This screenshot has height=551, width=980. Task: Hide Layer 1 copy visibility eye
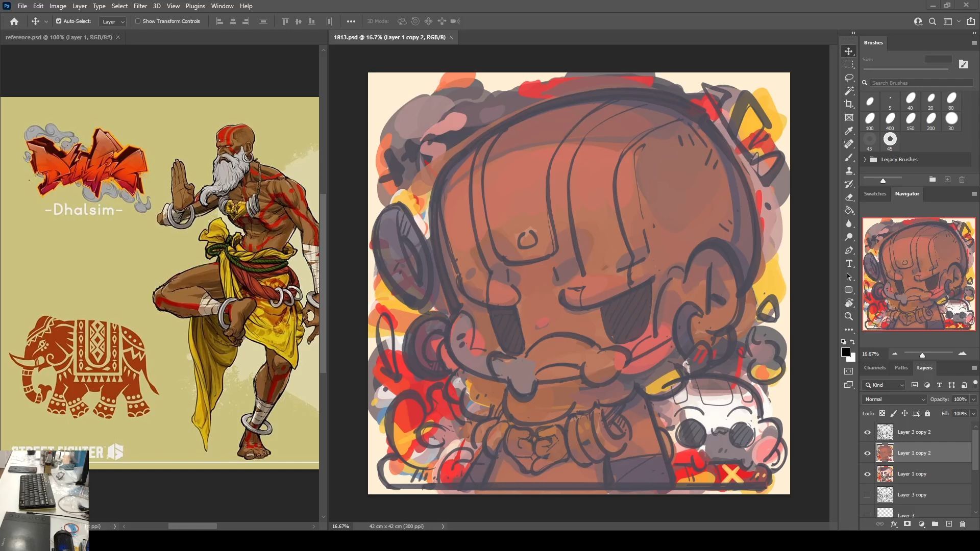(x=867, y=474)
